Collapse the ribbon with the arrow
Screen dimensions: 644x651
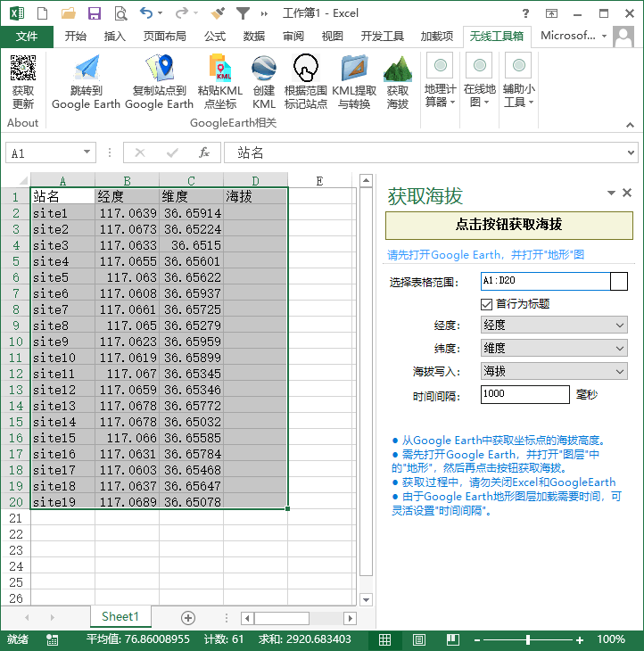(630, 125)
